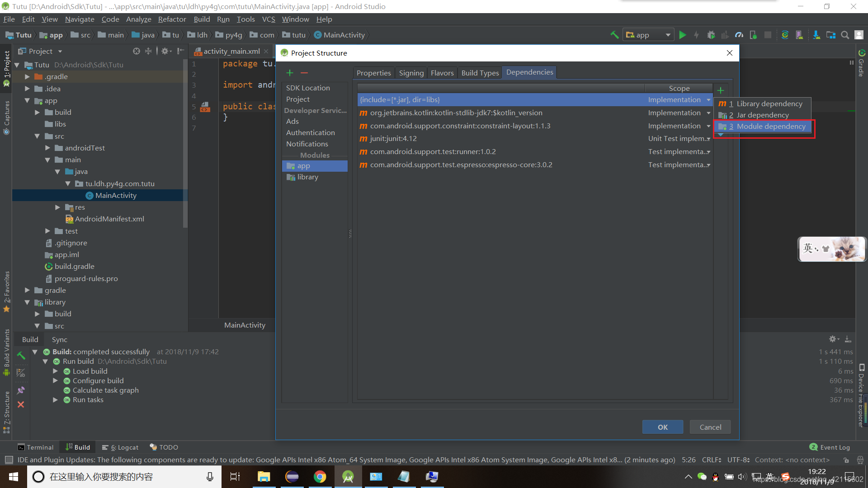This screenshot has height=488, width=868.
Task: Switch to the Properties tab
Action: pos(373,73)
